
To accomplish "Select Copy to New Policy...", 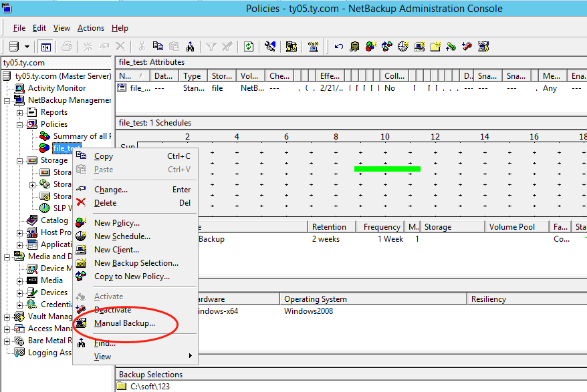I will [136, 276].
